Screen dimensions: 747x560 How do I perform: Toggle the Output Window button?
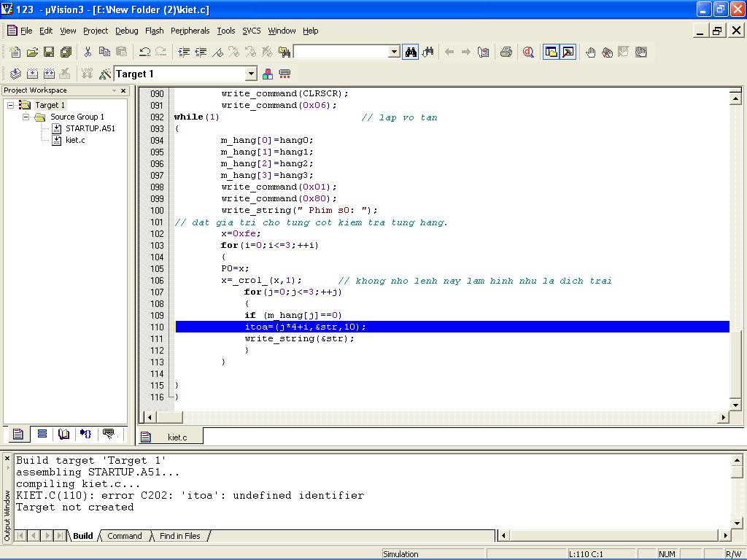pos(568,52)
